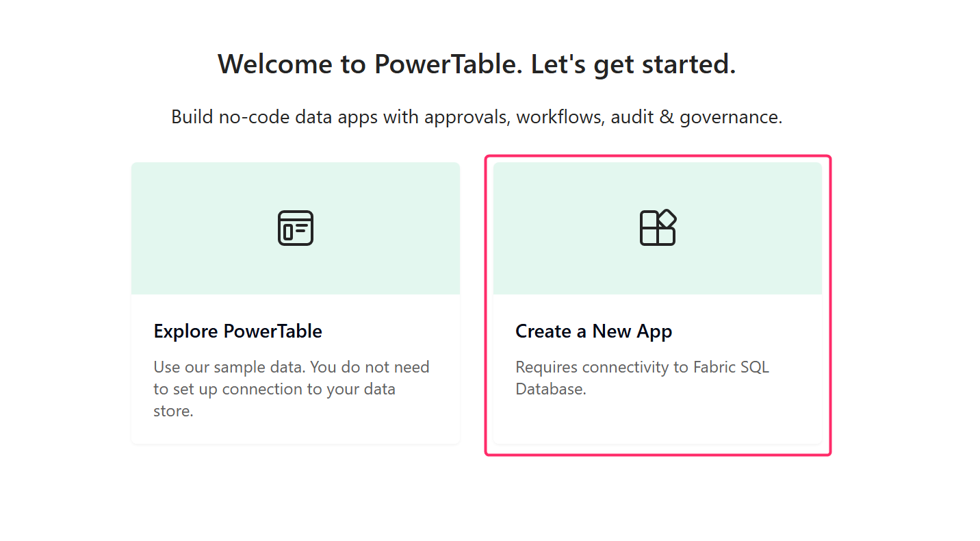
Task: Click the rotated diamond tile in the new app icon
Action: pos(666,219)
